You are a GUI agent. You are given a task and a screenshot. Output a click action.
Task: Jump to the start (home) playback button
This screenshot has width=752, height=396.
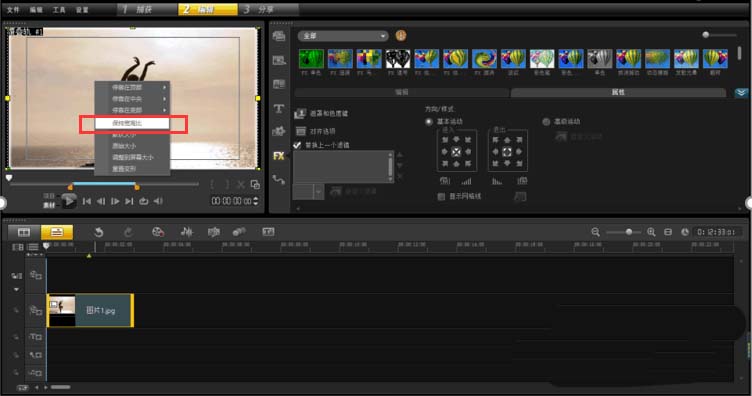pos(87,201)
